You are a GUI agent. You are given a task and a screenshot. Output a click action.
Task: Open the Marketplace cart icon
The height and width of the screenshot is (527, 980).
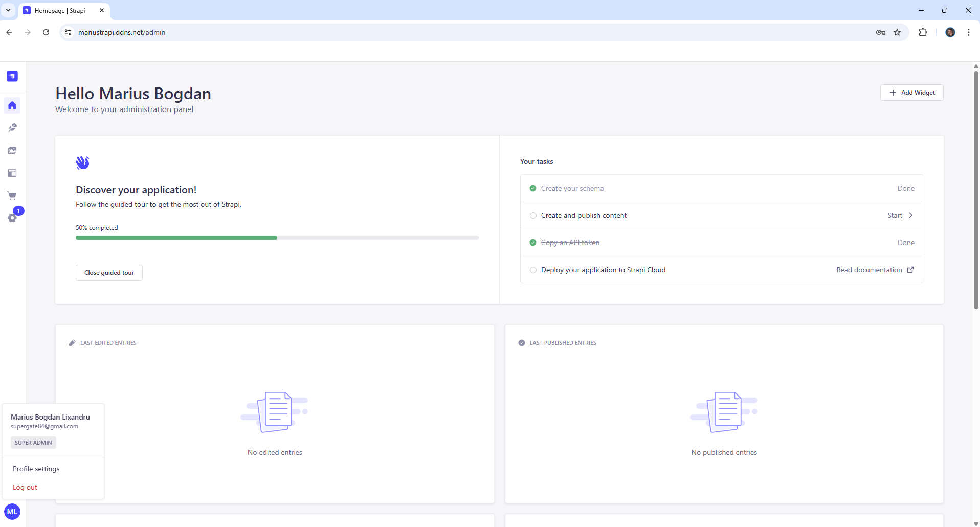(12, 195)
